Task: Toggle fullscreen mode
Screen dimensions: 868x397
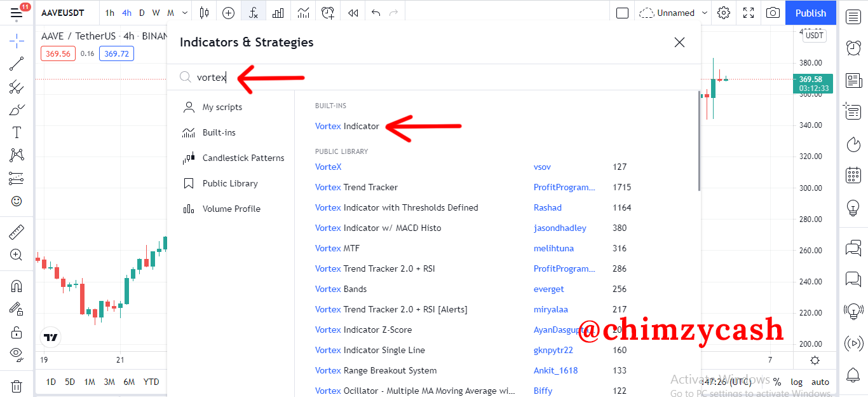Action: [749, 13]
